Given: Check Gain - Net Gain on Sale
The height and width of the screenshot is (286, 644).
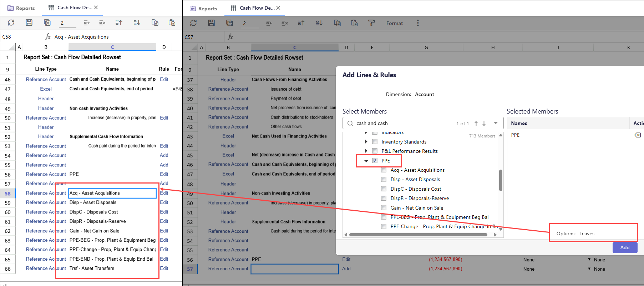Looking at the screenshot, I should tap(384, 207).
